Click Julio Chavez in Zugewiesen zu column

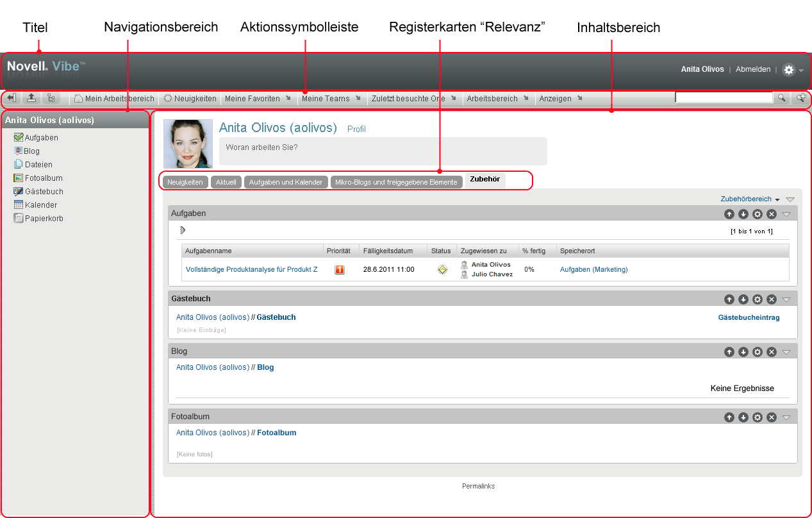(x=492, y=274)
